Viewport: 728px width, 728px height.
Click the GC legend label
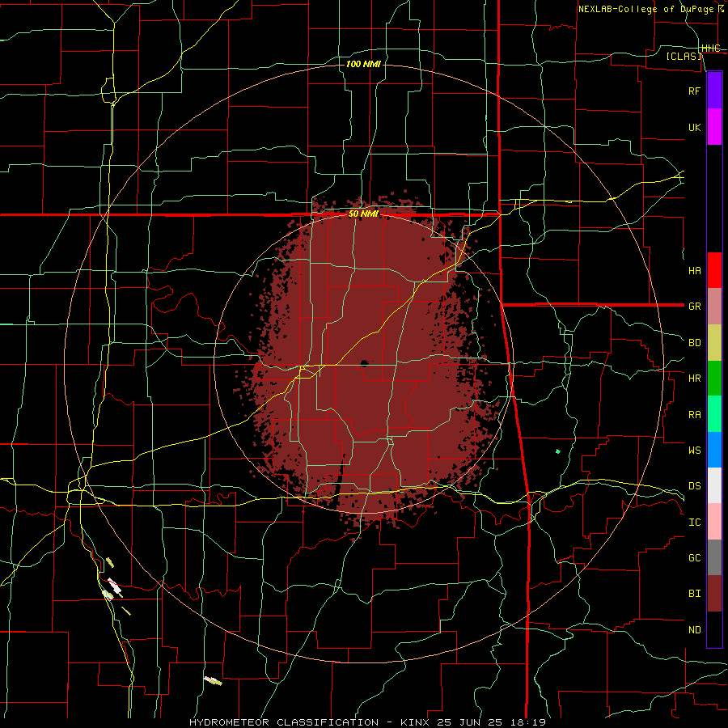[x=694, y=558]
